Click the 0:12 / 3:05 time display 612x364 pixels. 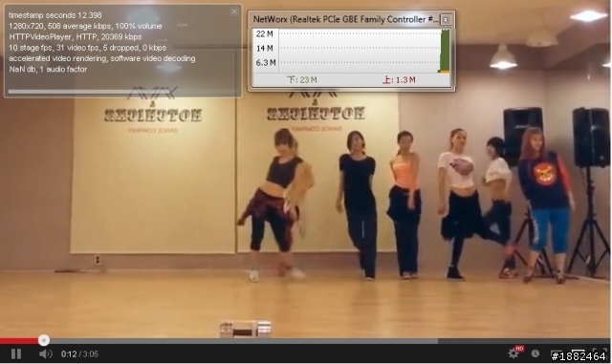tap(79, 354)
